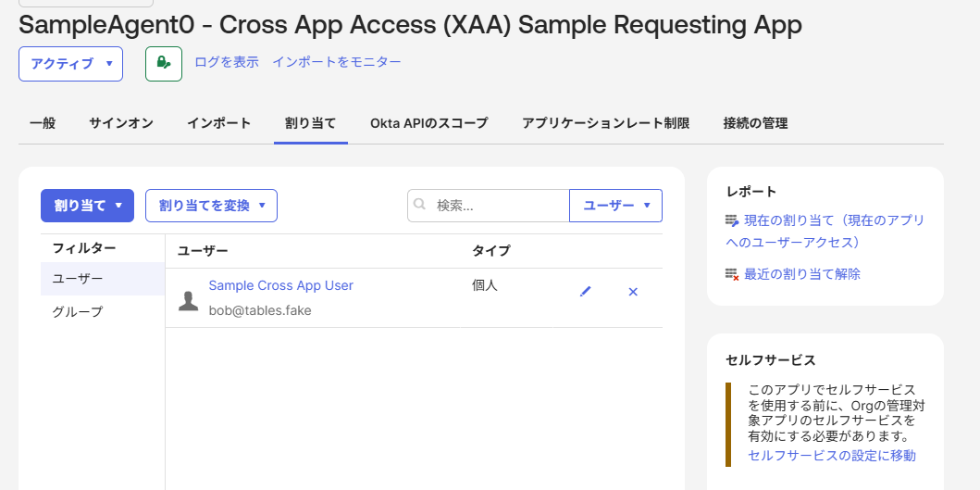Click the 検索 search input field
The height and width of the screenshot is (490, 980).
point(498,206)
